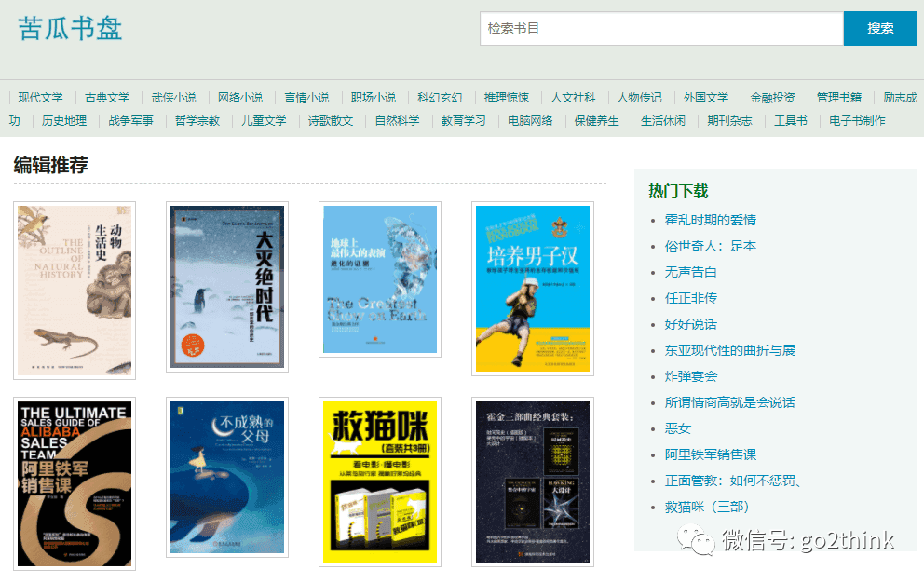This screenshot has width=924, height=583.
Task: Open the 工具书 category
Action: pyautogui.click(x=791, y=121)
